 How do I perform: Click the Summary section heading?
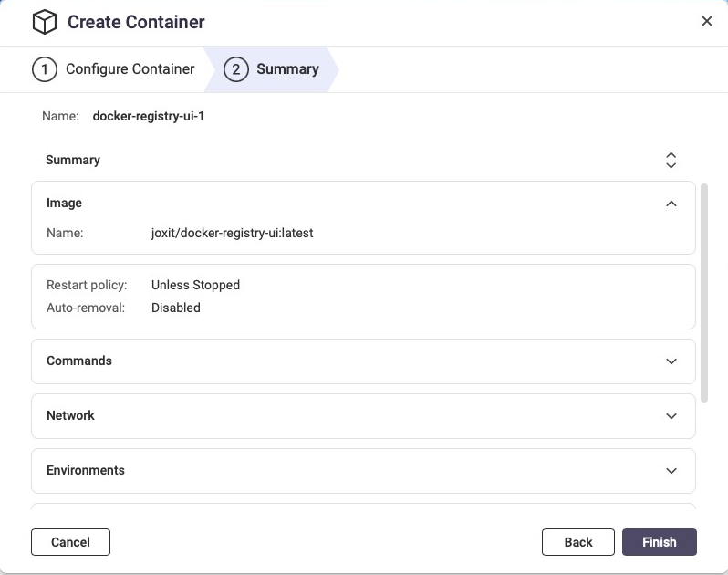point(73,160)
